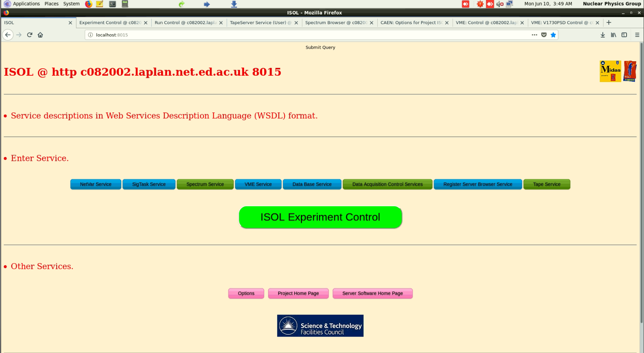Screen dimensions: 644x353
Task: Open the NetVar Service
Action: (x=96, y=184)
